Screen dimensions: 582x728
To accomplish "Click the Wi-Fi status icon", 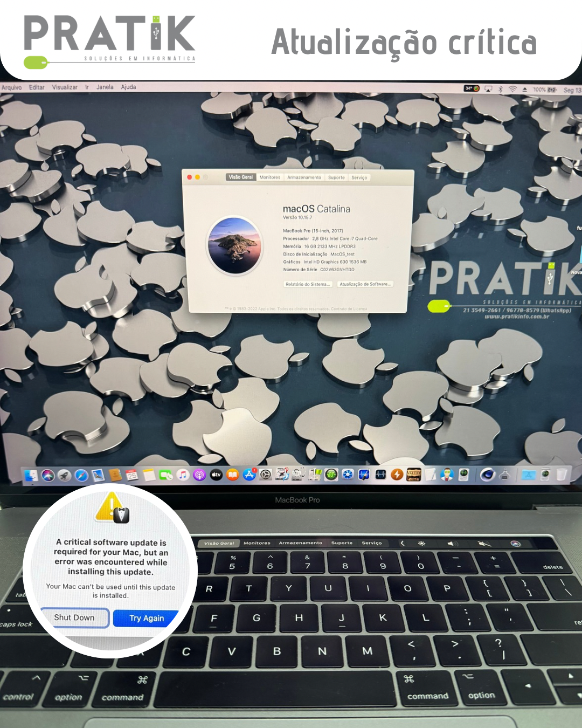I will (x=512, y=89).
